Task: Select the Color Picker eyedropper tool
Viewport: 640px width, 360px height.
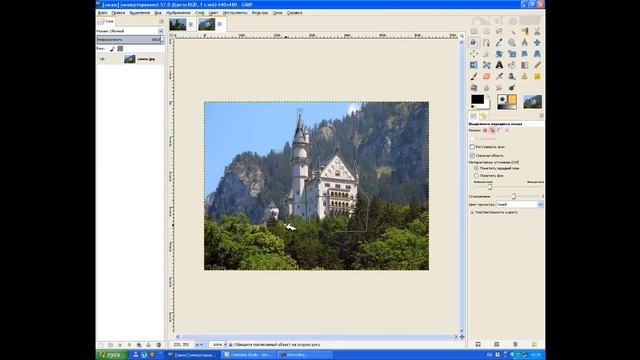Action: click(499, 42)
